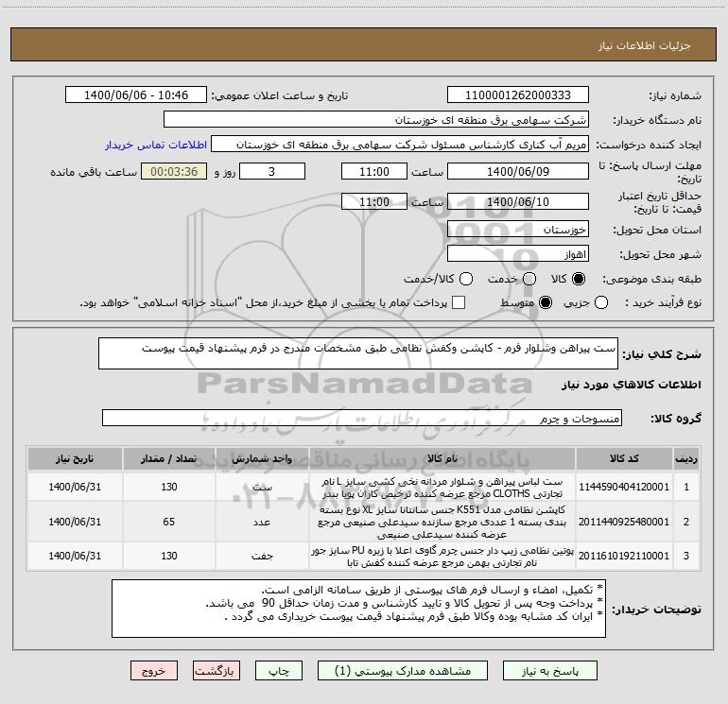Toggle the اسناد خزانه اسلامی payment checkbox

pyautogui.click(x=459, y=302)
